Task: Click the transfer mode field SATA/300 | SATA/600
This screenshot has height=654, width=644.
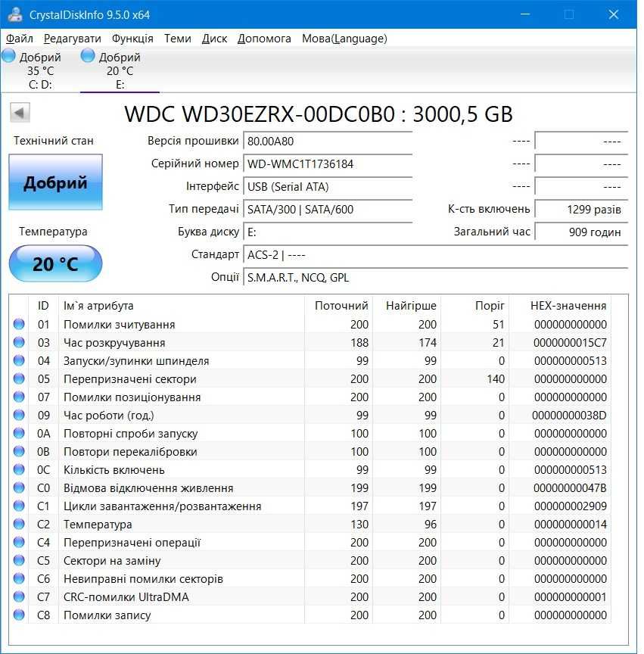Action: 328,209
